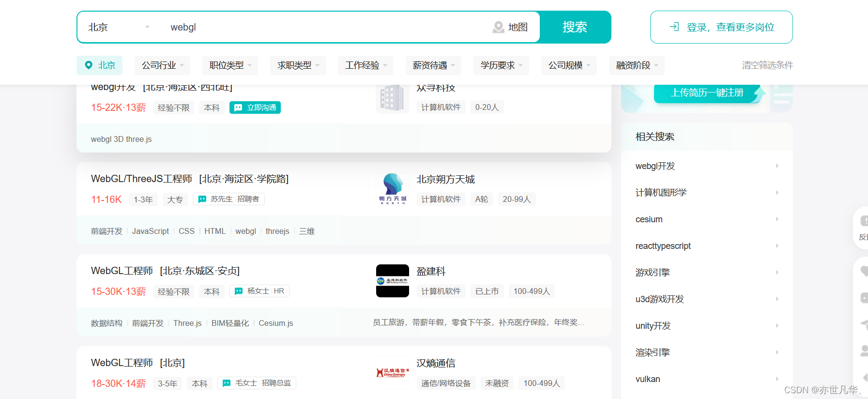Click arrow beside webgl开发 related search
868x399 pixels.
tap(777, 166)
